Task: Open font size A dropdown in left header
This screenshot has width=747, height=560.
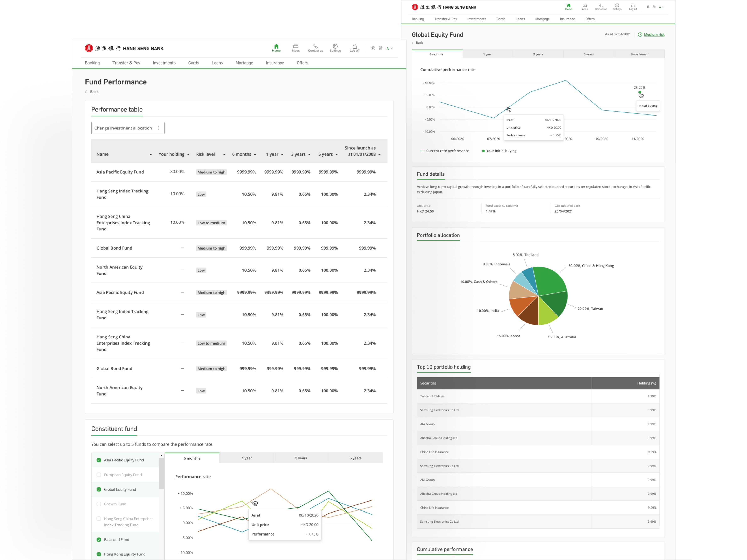Action: [389, 48]
